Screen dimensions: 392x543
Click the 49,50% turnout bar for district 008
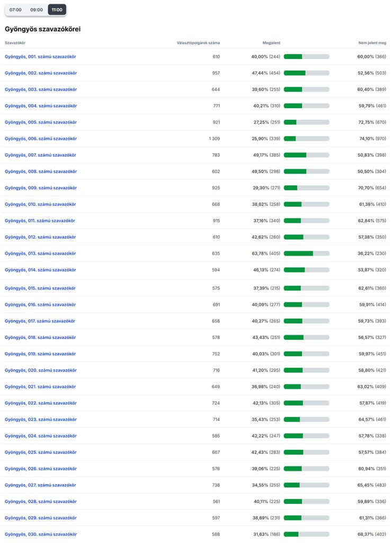pos(306,171)
